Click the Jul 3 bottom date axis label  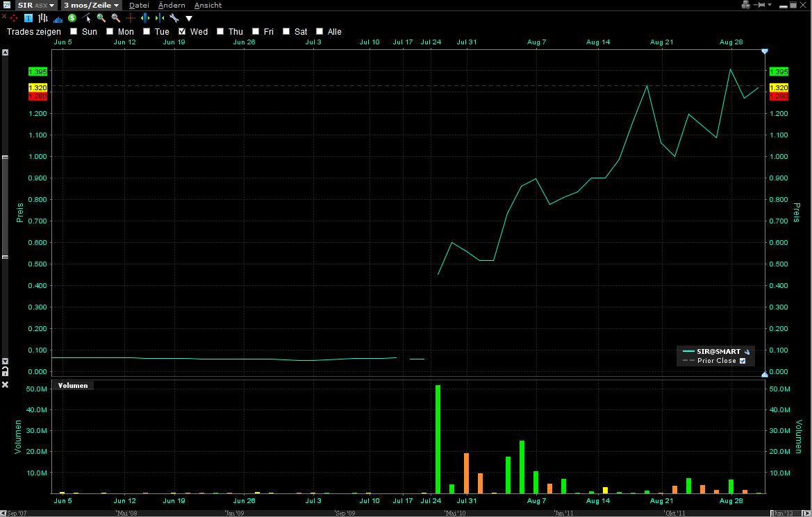[313, 500]
